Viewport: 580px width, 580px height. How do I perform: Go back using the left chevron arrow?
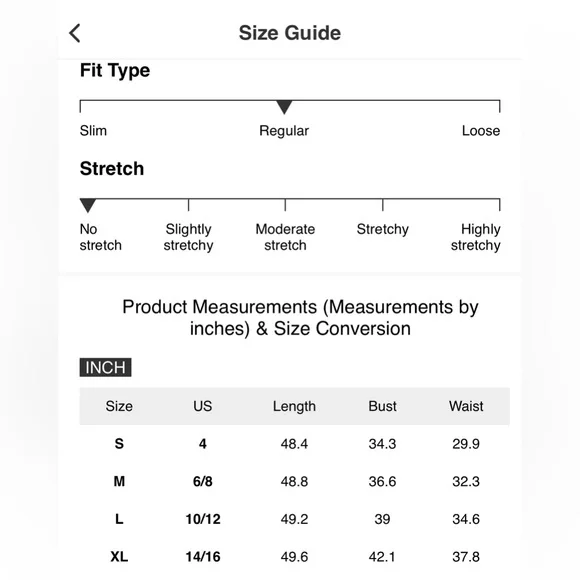(75, 33)
